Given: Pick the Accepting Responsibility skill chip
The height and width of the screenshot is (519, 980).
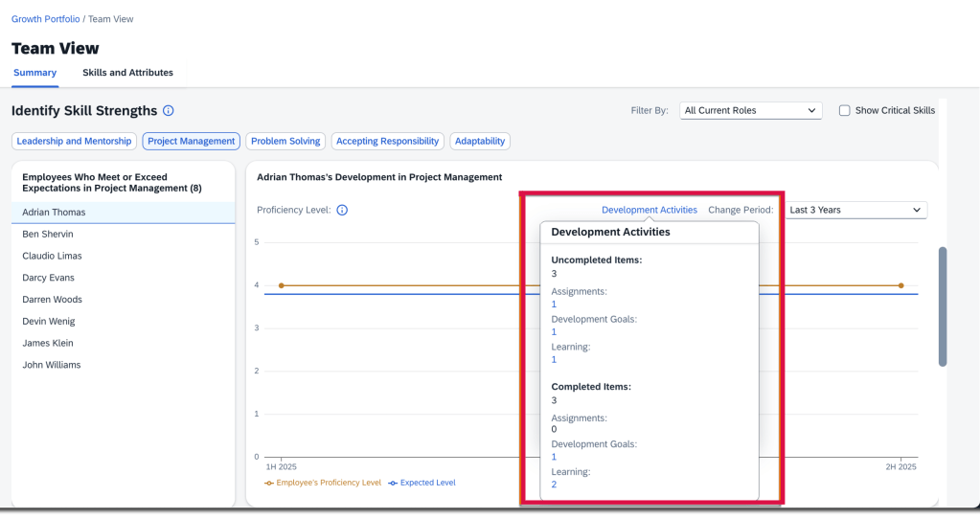Looking at the screenshot, I should coord(387,141).
